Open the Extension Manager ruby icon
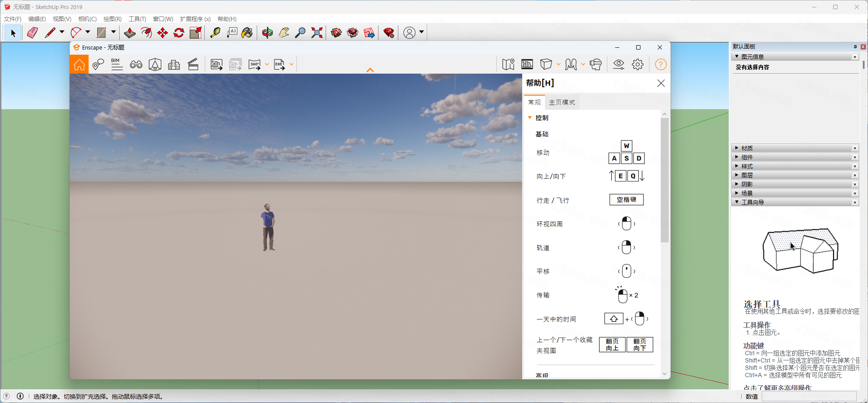This screenshot has width=868, height=403. click(x=389, y=33)
